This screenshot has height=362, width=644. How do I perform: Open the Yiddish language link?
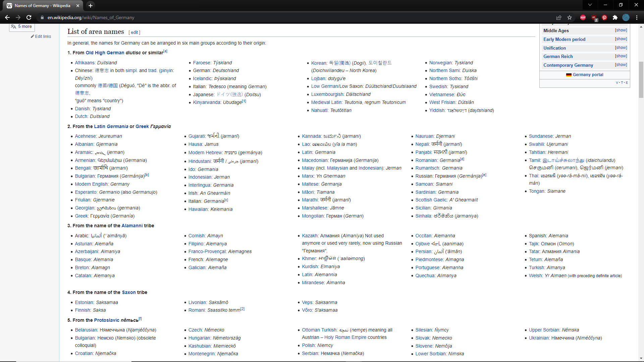coord(437,110)
